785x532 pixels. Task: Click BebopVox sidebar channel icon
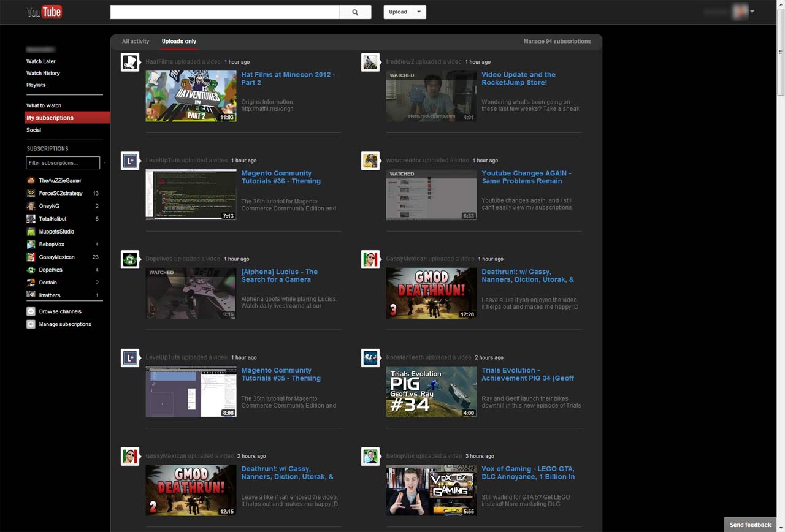[31, 245]
